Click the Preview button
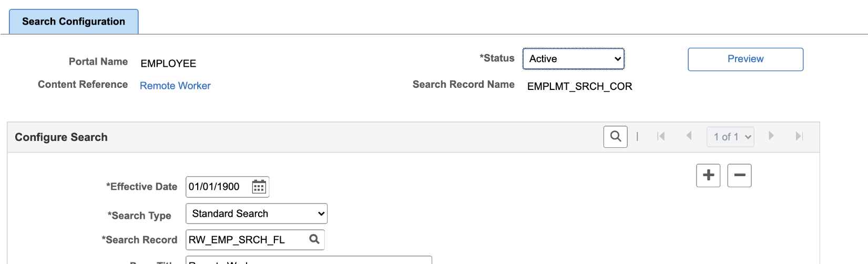 point(745,59)
